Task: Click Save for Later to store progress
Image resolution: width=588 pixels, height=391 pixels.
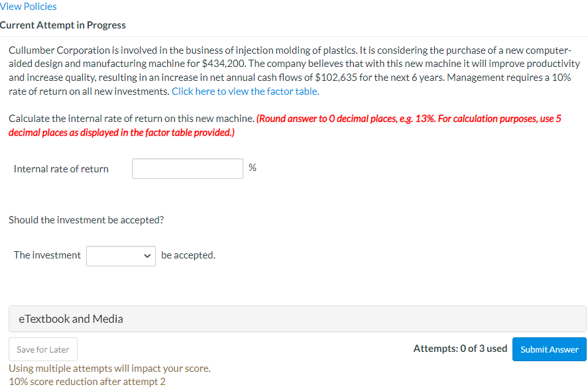Action: [x=42, y=349]
